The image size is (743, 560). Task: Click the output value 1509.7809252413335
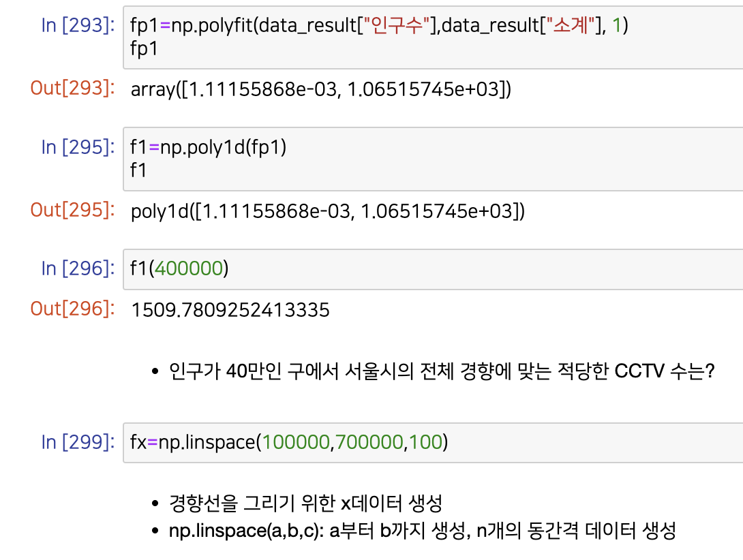pos(230,310)
